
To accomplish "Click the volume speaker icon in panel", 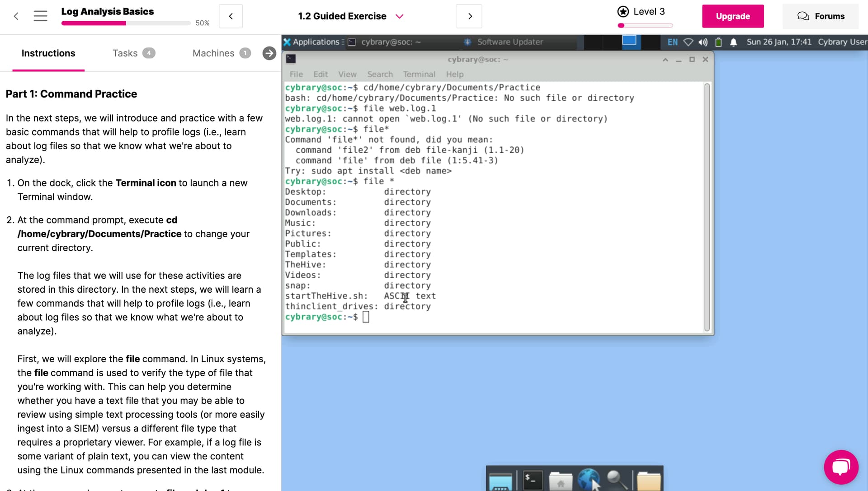I will (x=703, y=42).
